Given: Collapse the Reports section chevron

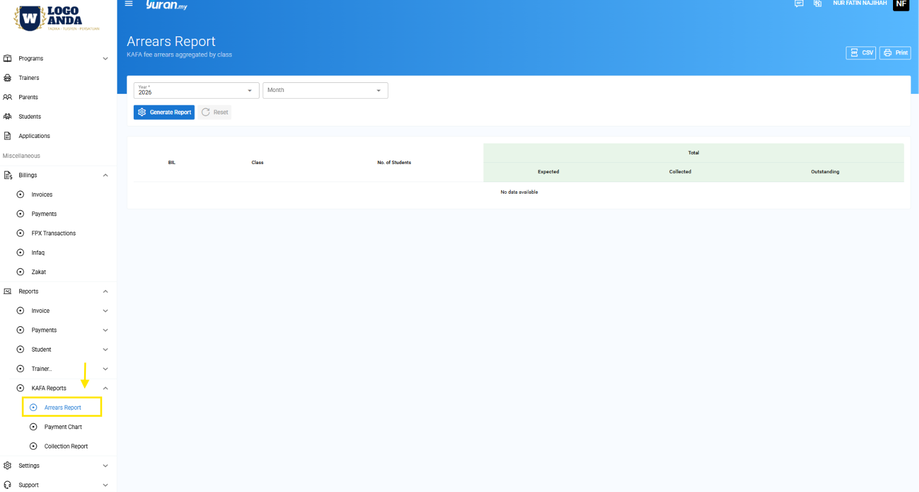Looking at the screenshot, I should click(x=105, y=291).
